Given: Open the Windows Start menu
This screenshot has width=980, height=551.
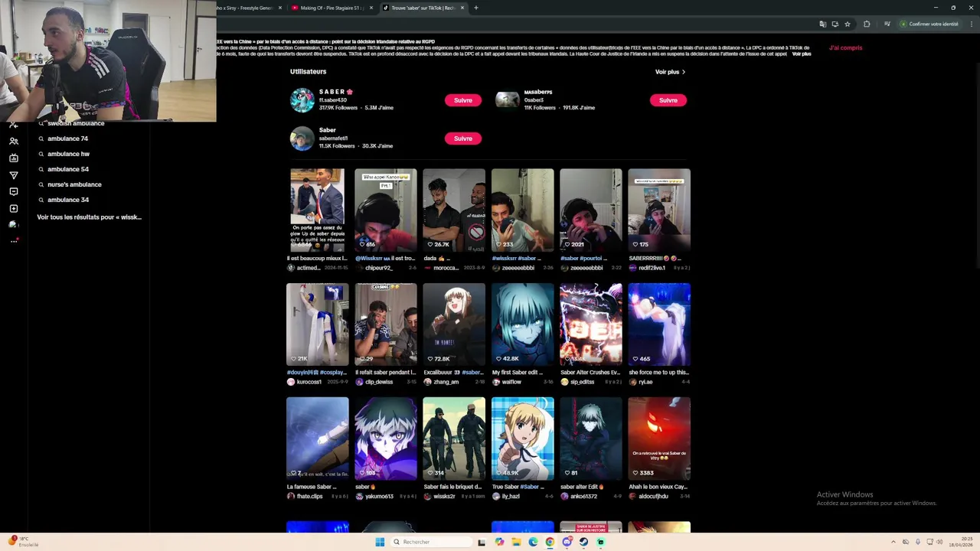Looking at the screenshot, I should [x=380, y=542].
